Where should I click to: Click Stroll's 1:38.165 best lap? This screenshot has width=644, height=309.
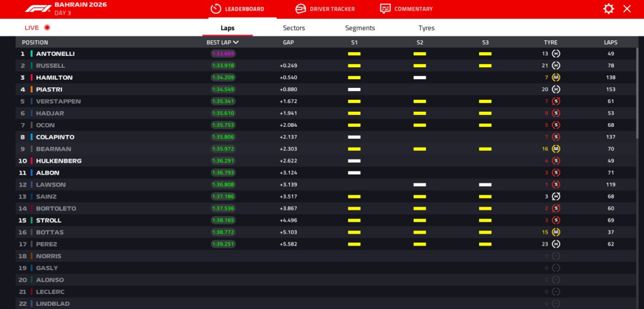tap(223, 220)
